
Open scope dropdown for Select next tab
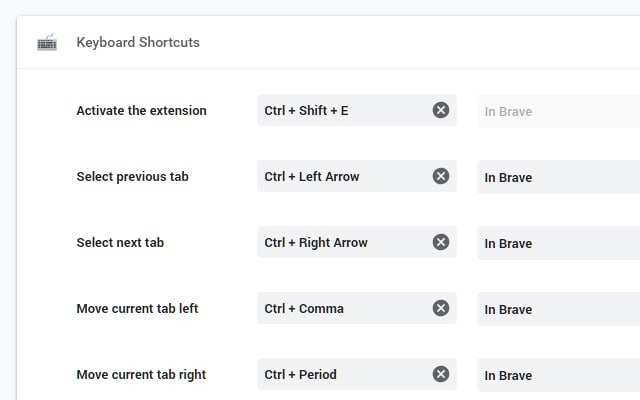pos(558,243)
